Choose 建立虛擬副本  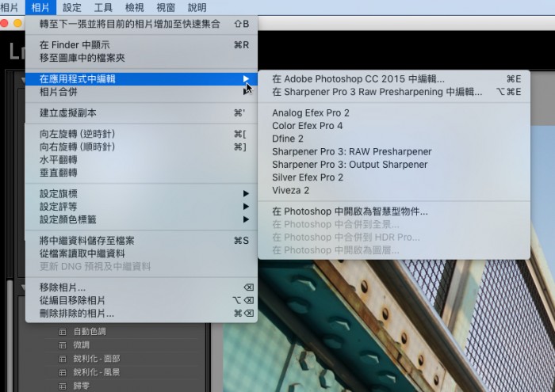click(142, 113)
